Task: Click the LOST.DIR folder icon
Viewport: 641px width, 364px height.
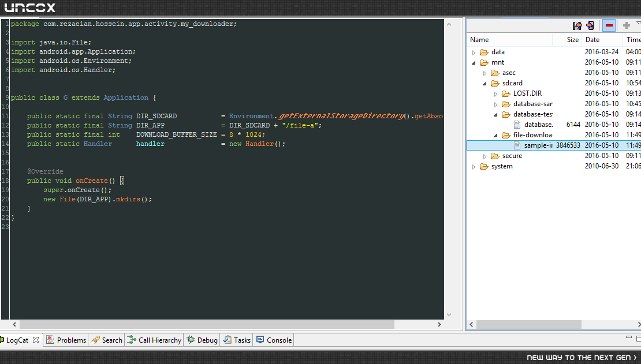Action: point(506,93)
